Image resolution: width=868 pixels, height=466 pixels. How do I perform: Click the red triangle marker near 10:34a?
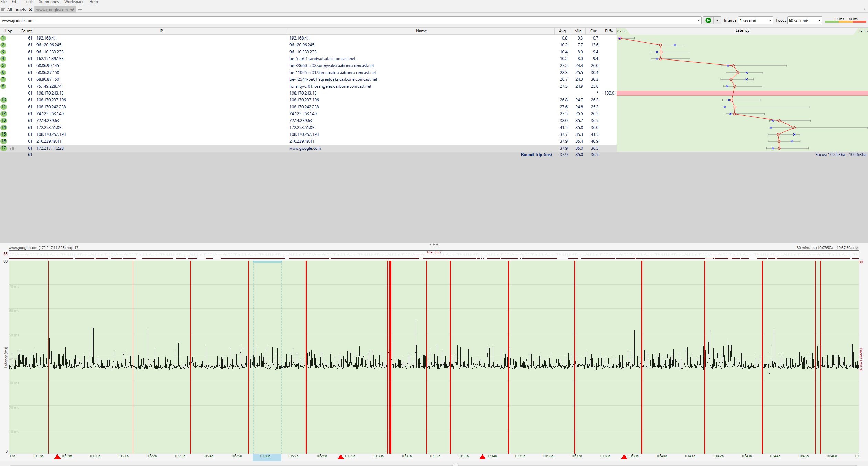482,457
